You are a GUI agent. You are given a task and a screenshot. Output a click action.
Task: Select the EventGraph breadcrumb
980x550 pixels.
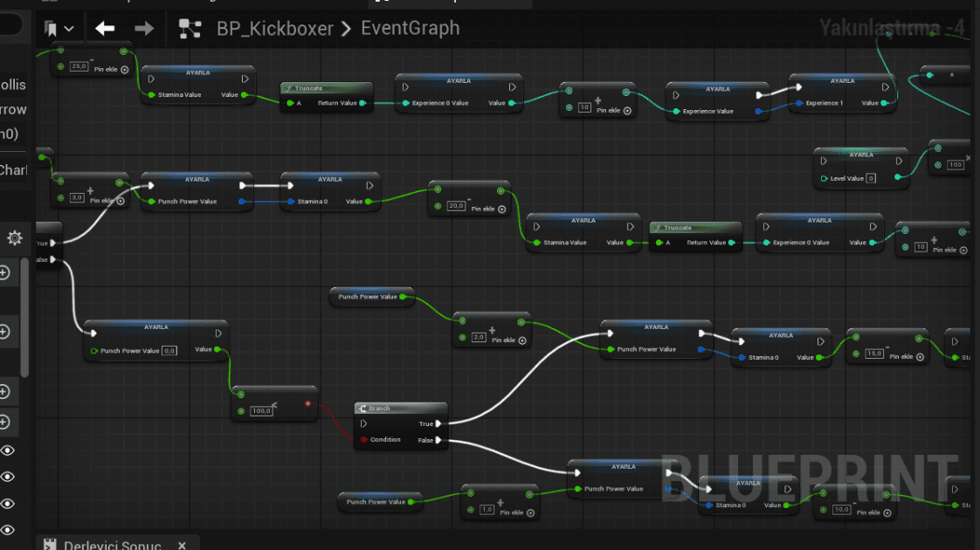410,28
